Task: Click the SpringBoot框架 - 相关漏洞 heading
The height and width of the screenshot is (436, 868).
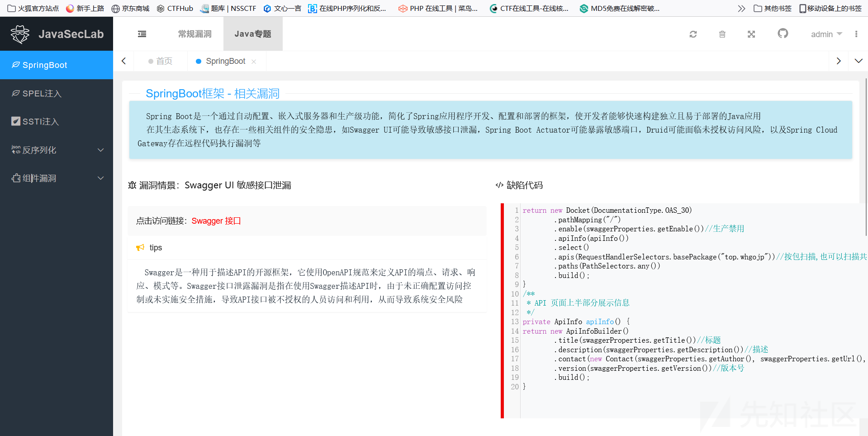Action: [x=213, y=93]
